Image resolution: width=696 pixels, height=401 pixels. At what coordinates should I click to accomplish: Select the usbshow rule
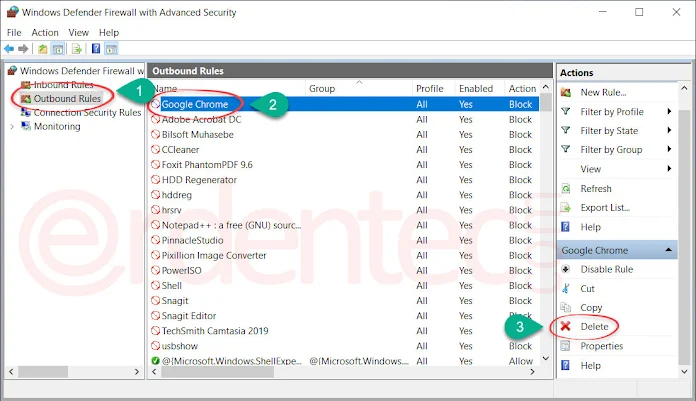click(344, 346)
